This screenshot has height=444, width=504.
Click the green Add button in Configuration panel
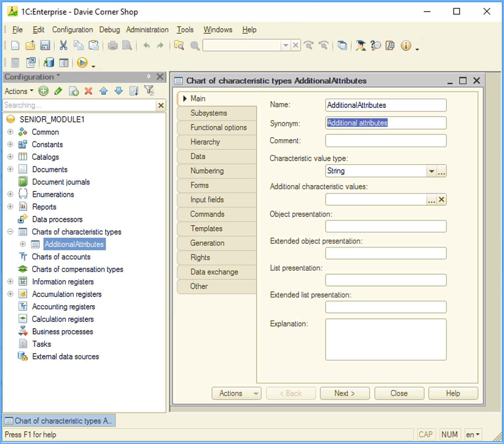click(x=43, y=91)
